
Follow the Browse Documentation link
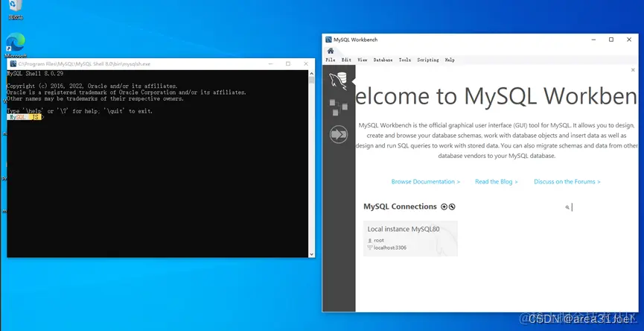click(426, 182)
